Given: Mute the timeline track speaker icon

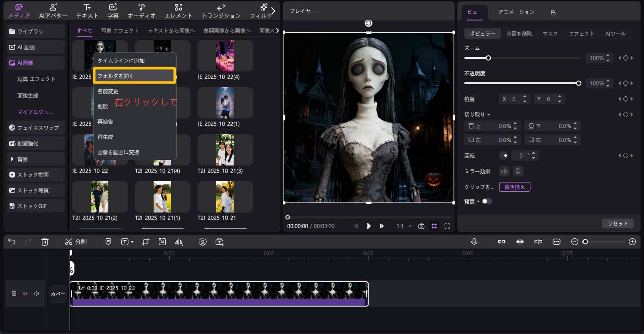Looking at the screenshot, I should pyautogui.click(x=37, y=294).
